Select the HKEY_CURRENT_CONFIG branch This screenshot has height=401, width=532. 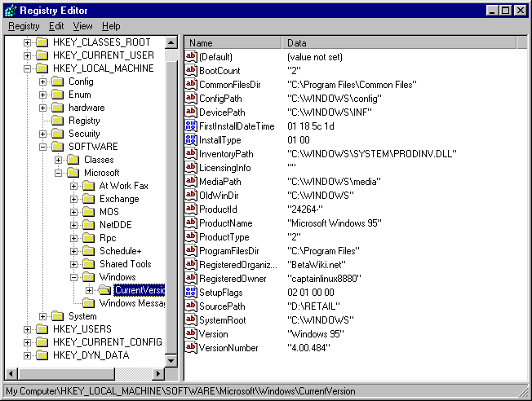tap(108, 342)
